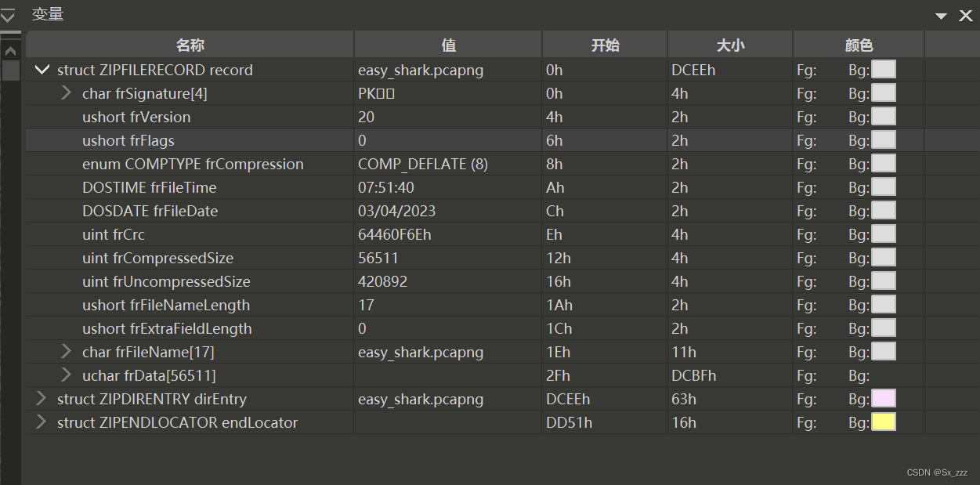980x485 pixels.
Task: Click the pink Bg swatch of dirEntry
Action: (x=884, y=398)
